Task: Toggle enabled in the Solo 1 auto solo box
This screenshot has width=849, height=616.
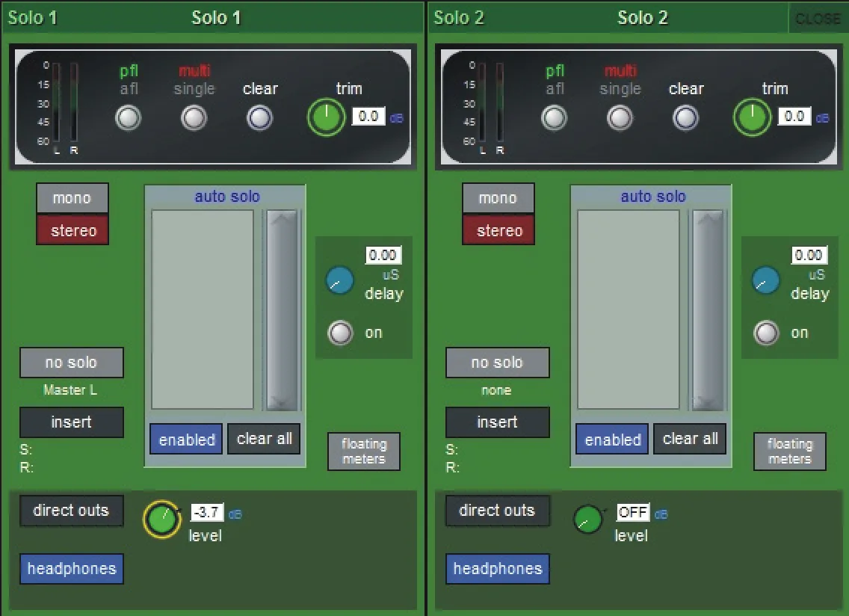Action: point(186,439)
